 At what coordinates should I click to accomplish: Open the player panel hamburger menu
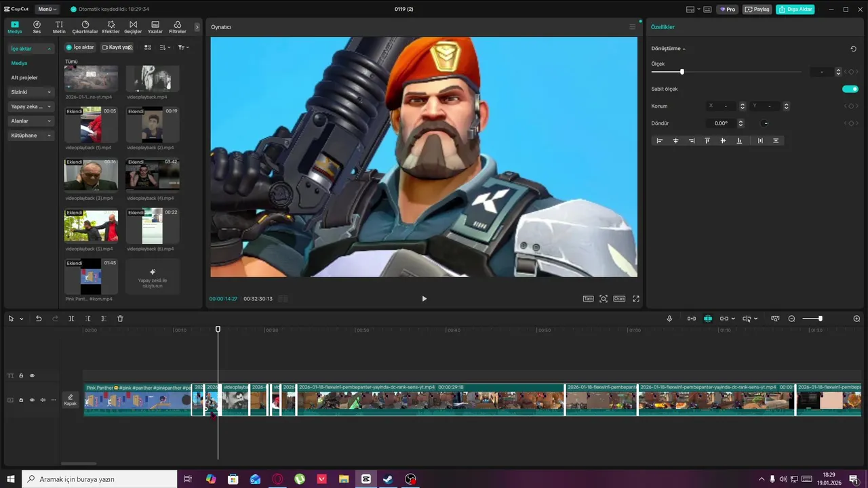(x=633, y=27)
